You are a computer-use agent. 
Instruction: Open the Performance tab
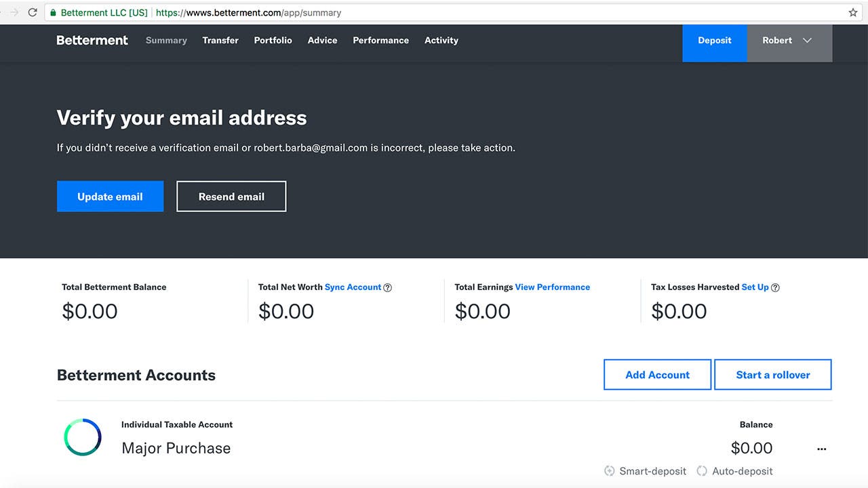tap(381, 40)
